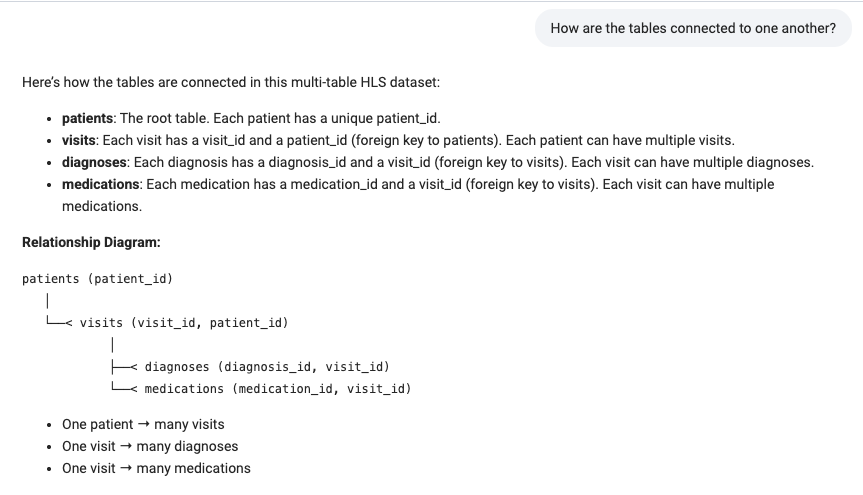Click 'patients (patient_id)' line in diagram

pyautogui.click(x=97, y=279)
